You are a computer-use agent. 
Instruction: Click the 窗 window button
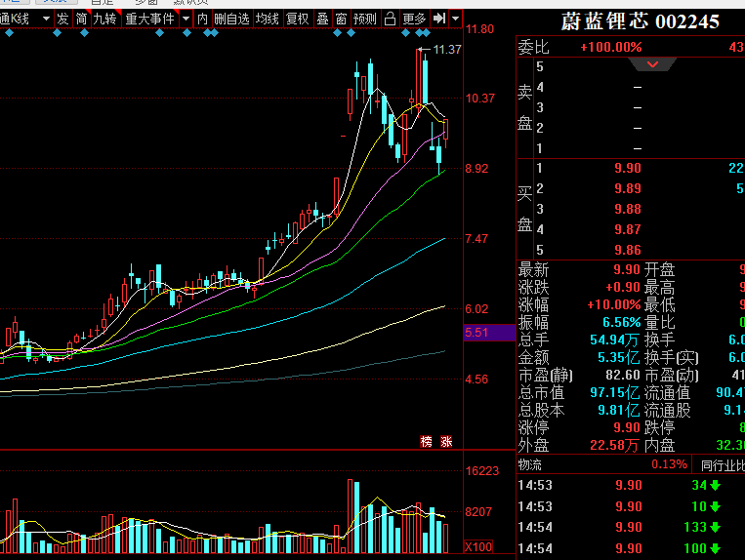pos(341,19)
